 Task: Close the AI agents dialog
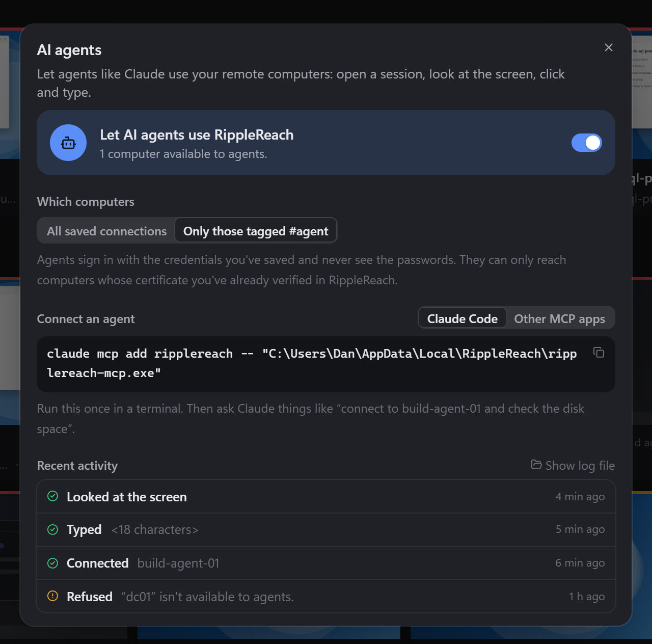(x=609, y=47)
